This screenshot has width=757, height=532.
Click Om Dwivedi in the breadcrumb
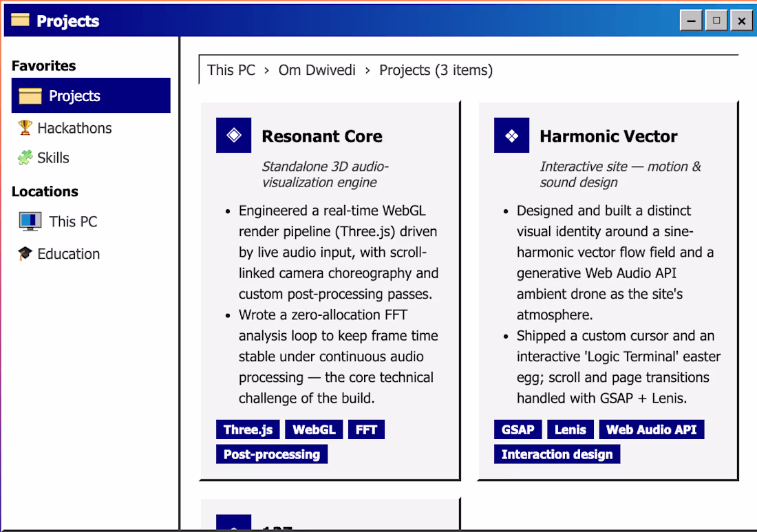[x=317, y=70]
